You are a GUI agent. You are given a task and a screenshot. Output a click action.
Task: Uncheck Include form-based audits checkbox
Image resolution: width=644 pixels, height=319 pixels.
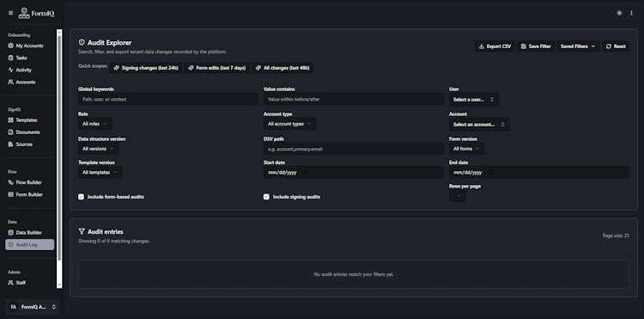click(81, 197)
